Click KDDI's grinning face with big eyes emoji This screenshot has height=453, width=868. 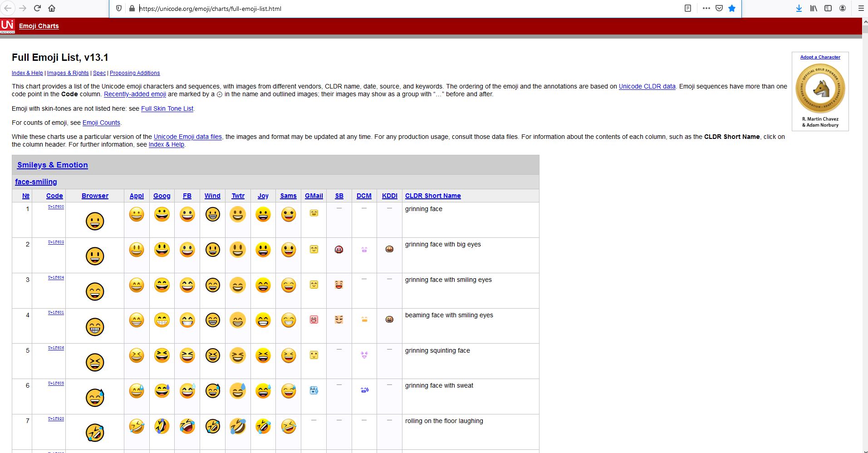tap(389, 249)
